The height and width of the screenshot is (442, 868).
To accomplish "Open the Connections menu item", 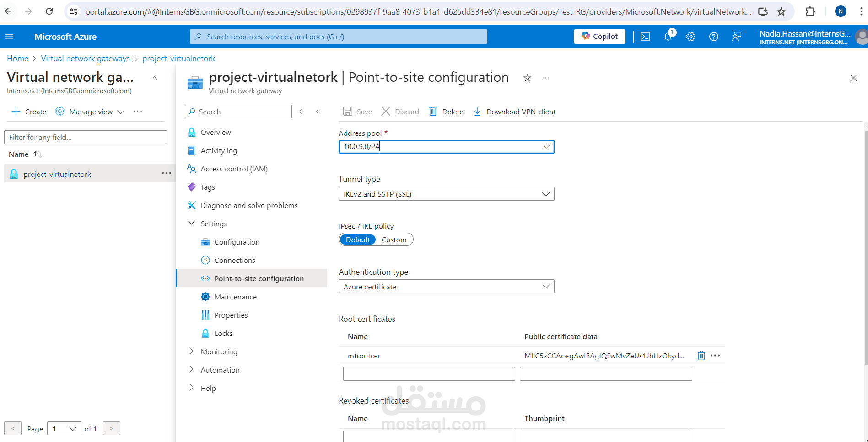I will (235, 260).
